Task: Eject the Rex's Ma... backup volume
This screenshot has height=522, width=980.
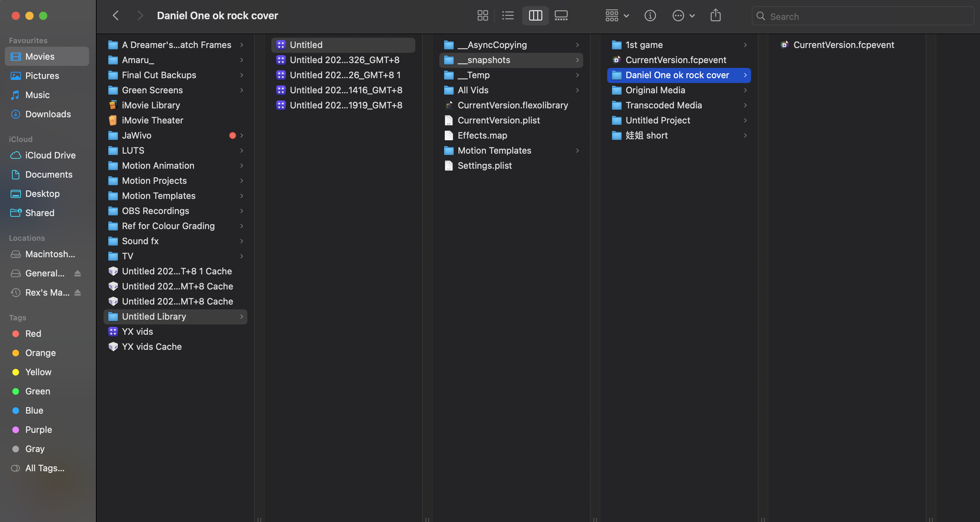Action: coord(77,293)
